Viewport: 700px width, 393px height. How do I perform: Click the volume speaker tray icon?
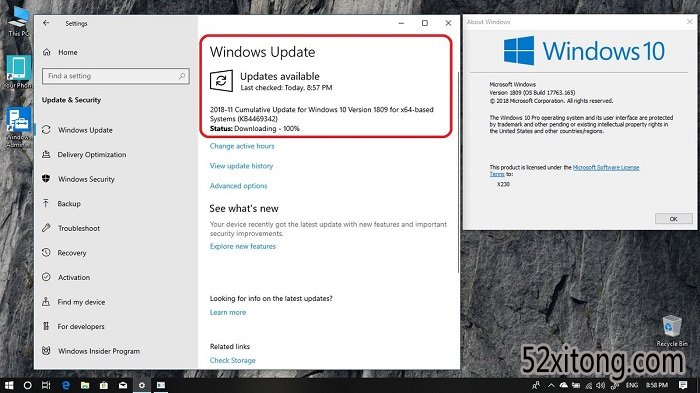[x=600, y=385]
